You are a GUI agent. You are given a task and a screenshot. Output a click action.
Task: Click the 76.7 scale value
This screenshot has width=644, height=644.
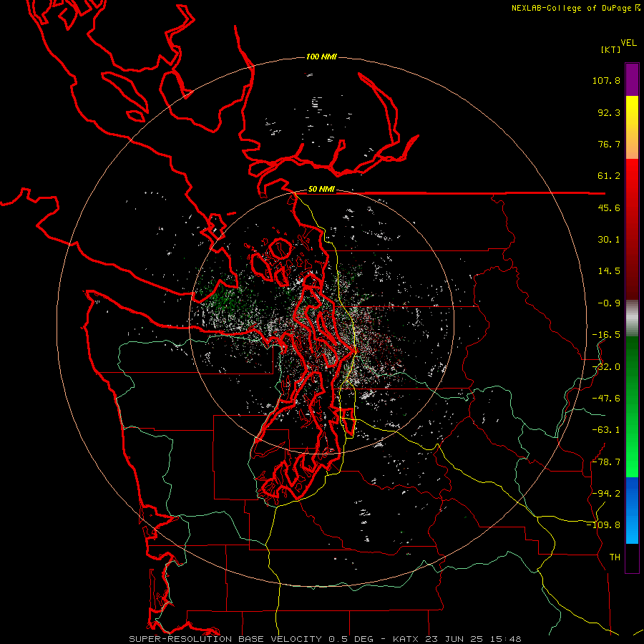pyautogui.click(x=609, y=144)
